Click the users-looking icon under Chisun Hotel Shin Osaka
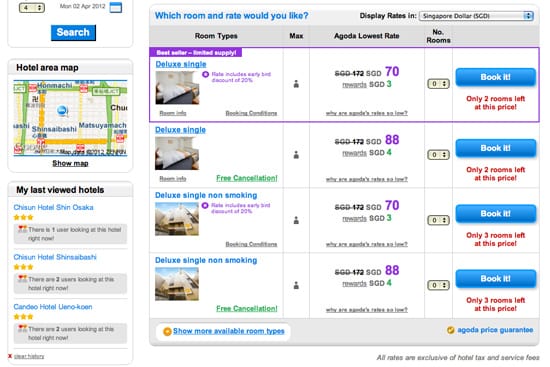The width and height of the screenshot is (550, 367). coord(22,229)
